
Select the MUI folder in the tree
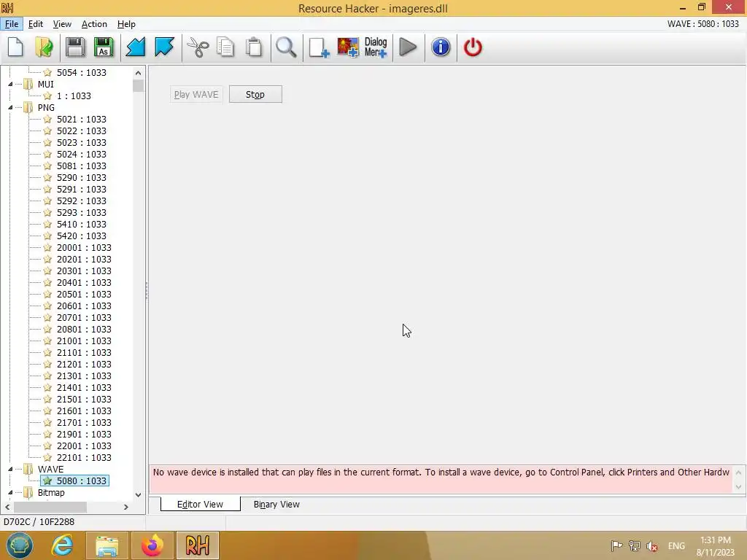(x=46, y=85)
